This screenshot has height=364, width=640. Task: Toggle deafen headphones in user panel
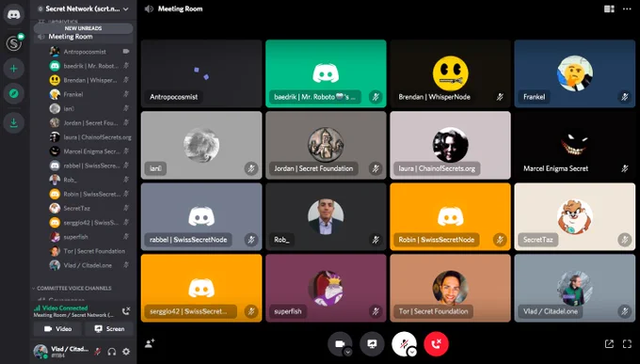(112, 352)
